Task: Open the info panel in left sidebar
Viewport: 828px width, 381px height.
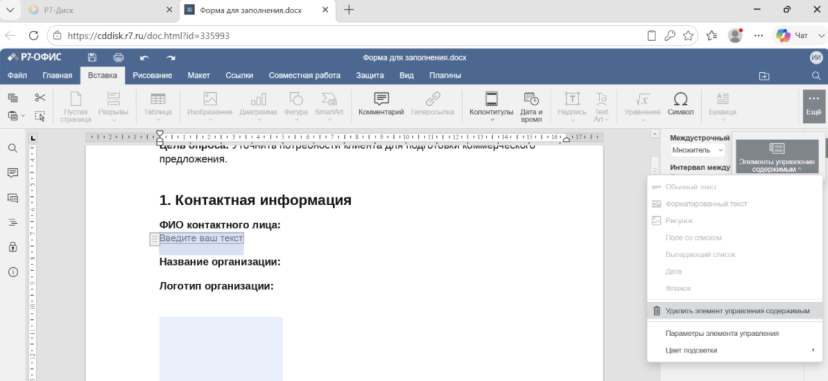Action: (x=13, y=272)
